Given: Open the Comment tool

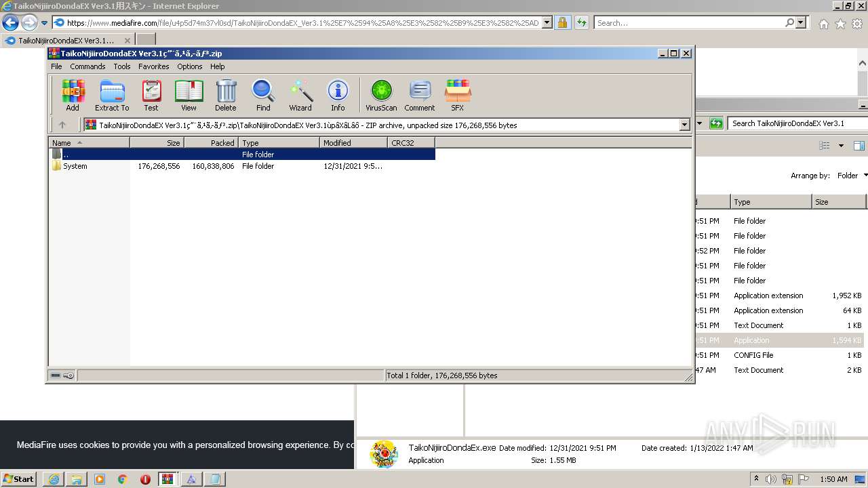Looking at the screenshot, I should pos(420,95).
